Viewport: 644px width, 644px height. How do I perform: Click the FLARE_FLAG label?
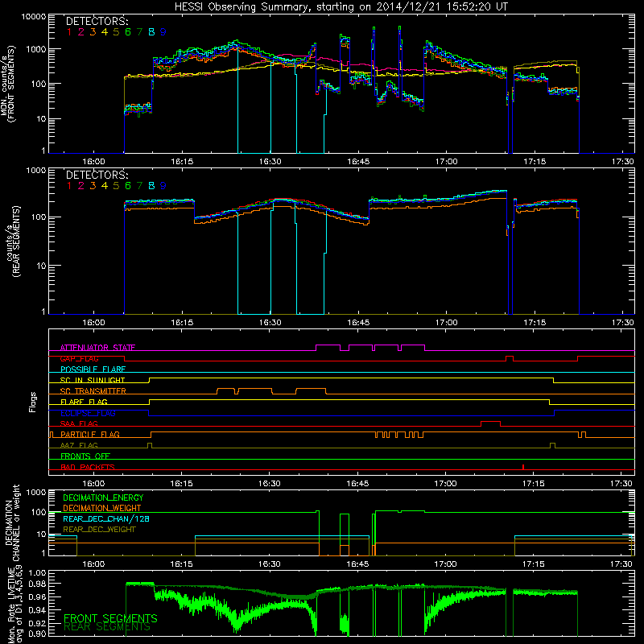[x=84, y=402]
